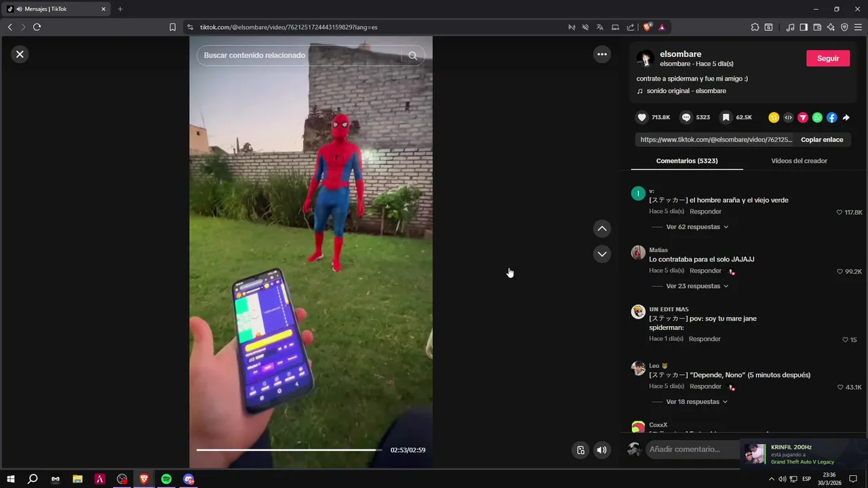
Task: Repost the video with yellow icon
Action: 774,117
